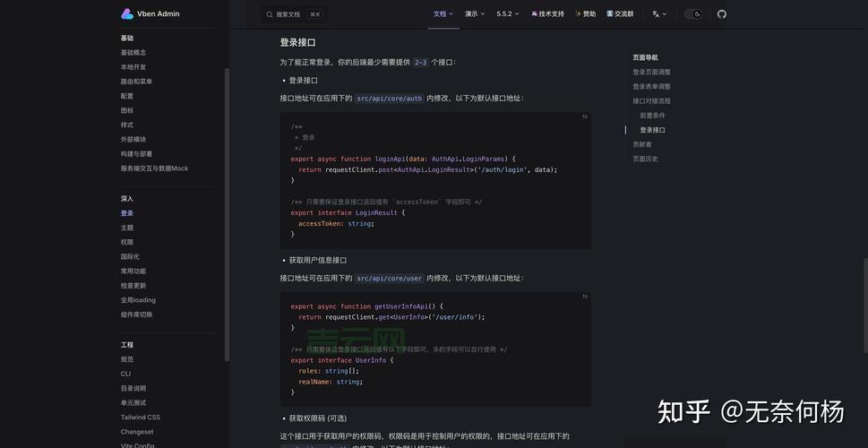
Task: Click the 登录接口 section heading
Action: (x=297, y=43)
